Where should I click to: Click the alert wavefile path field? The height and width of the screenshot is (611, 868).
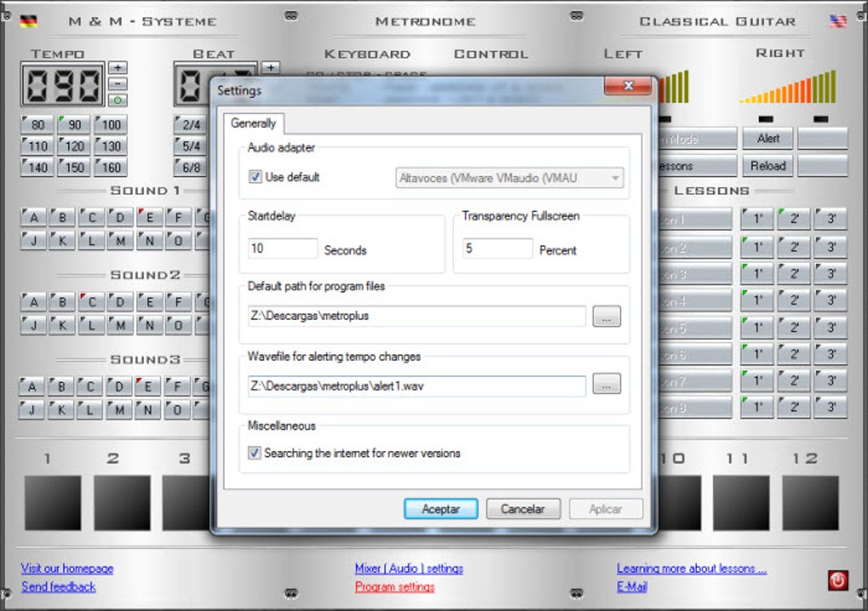(417, 385)
